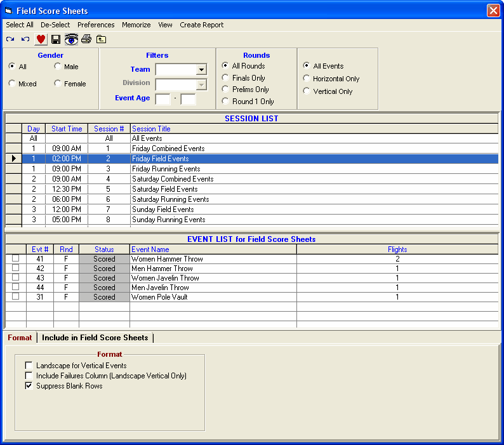Enable Include Failures Column checkbox

tap(29, 376)
